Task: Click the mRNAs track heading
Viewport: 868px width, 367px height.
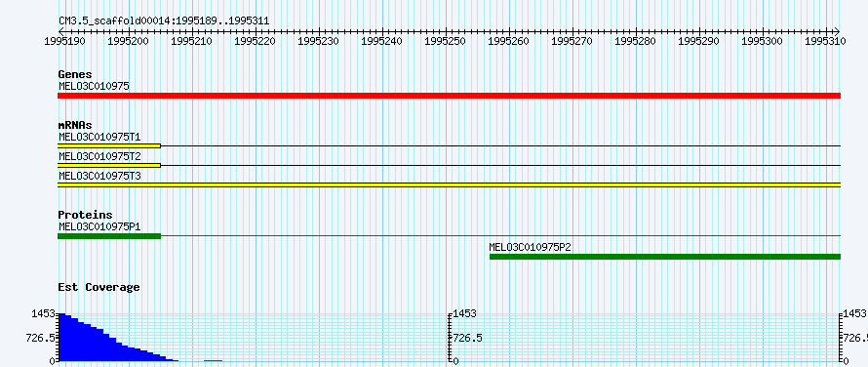Action: (x=75, y=125)
